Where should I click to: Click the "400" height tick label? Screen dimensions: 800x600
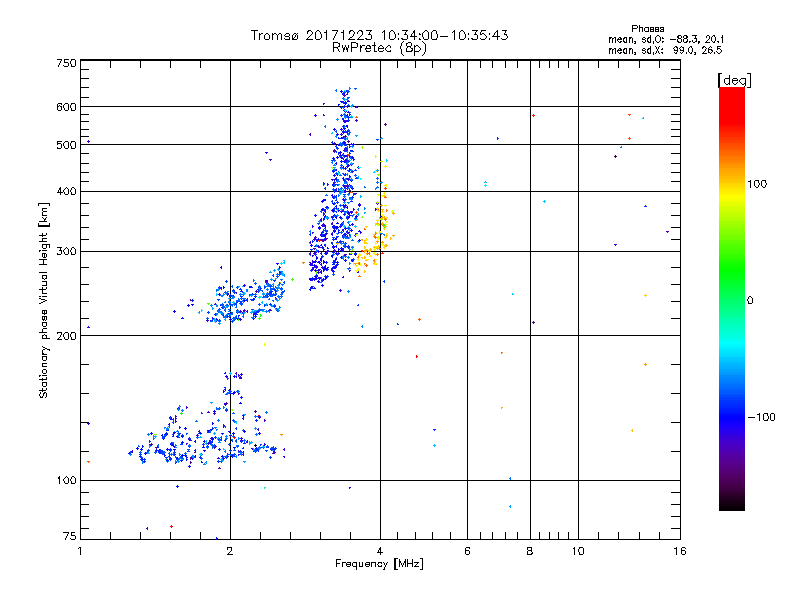[x=66, y=191]
